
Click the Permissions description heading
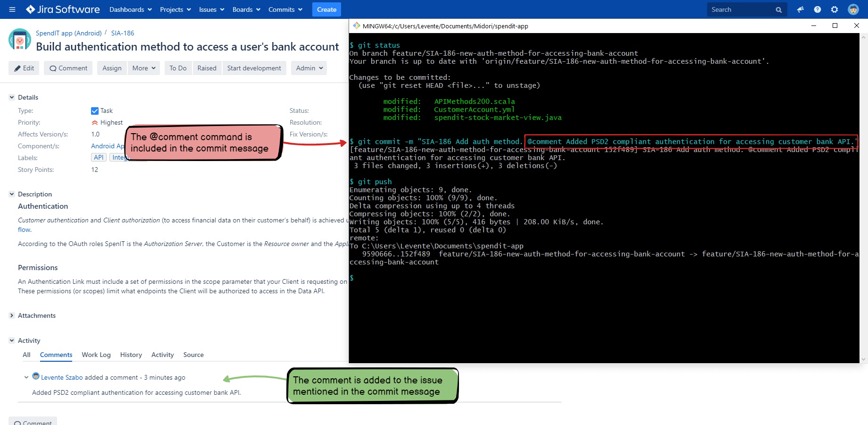point(38,268)
